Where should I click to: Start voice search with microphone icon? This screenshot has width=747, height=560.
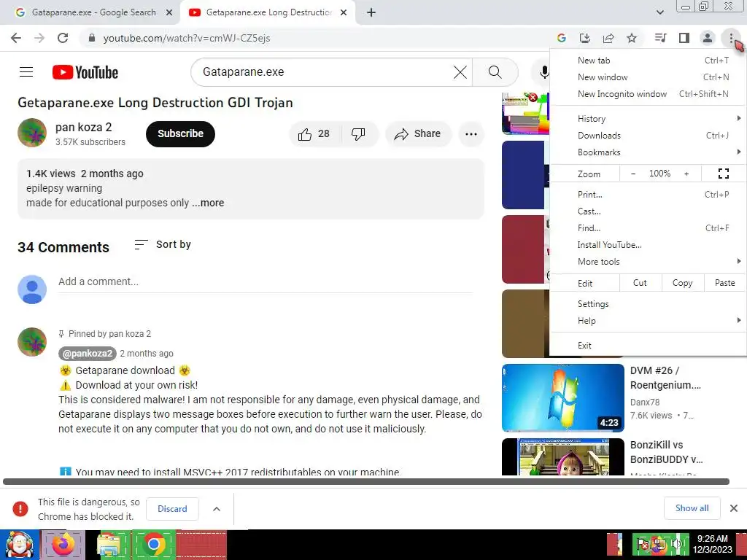543,72
